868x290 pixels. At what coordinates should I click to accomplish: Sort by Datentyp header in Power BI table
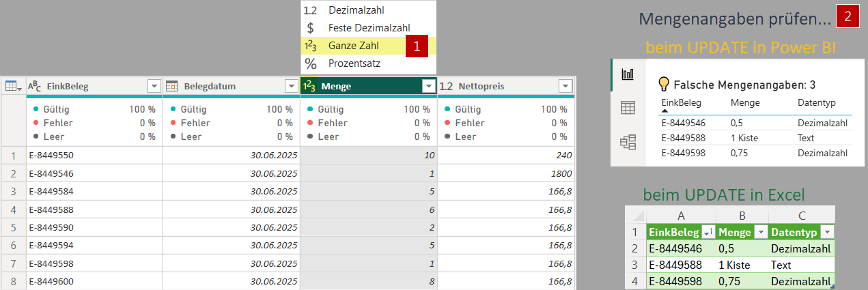(x=814, y=102)
